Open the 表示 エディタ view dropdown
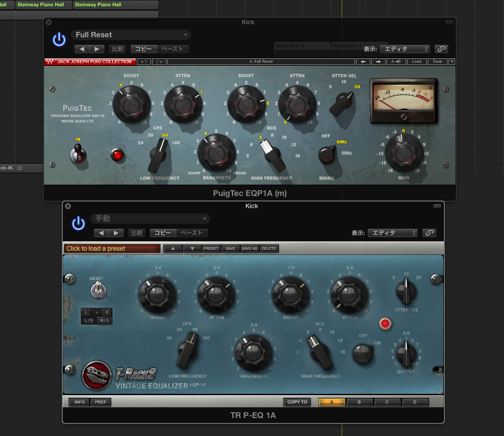The image size is (504, 436). click(x=405, y=49)
